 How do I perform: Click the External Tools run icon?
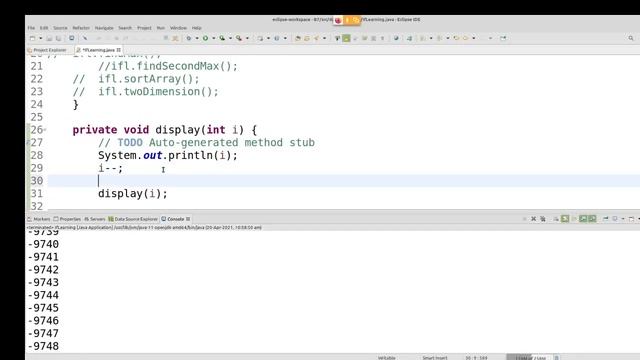tap(239, 38)
